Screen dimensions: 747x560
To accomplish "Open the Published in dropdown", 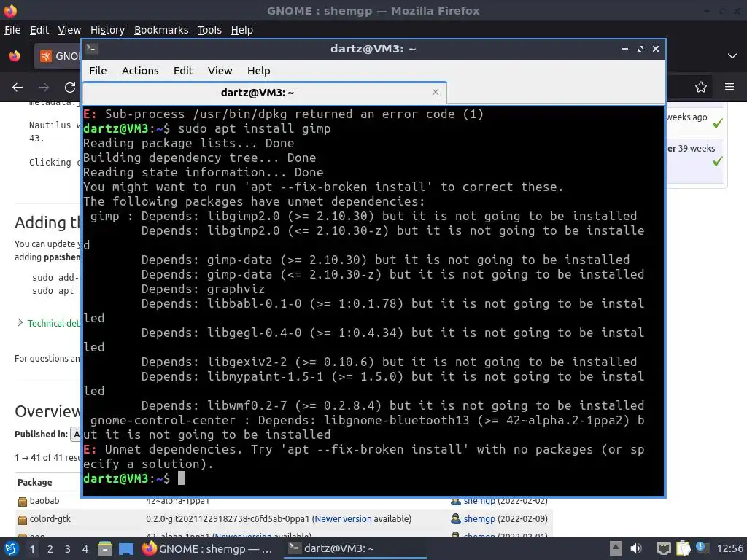I will click(x=76, y=435).
